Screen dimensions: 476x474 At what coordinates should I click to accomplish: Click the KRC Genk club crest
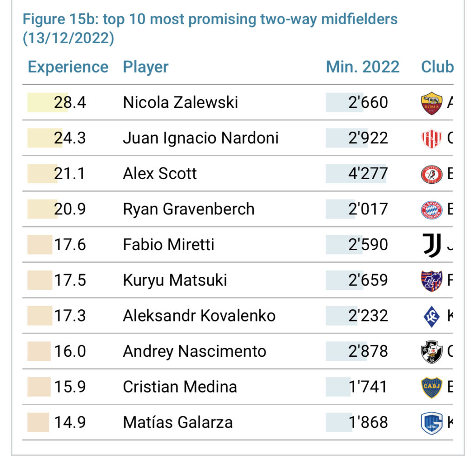431,423
